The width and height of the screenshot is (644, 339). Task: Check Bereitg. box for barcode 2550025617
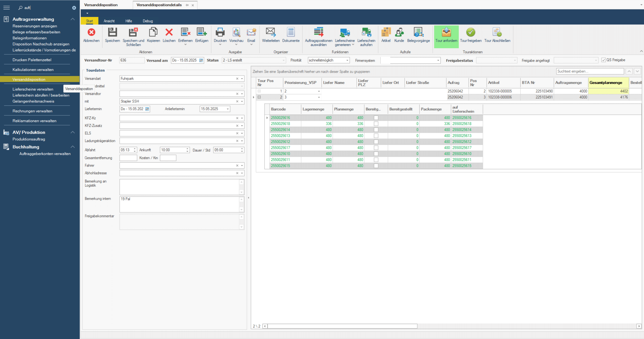[376, 148]
